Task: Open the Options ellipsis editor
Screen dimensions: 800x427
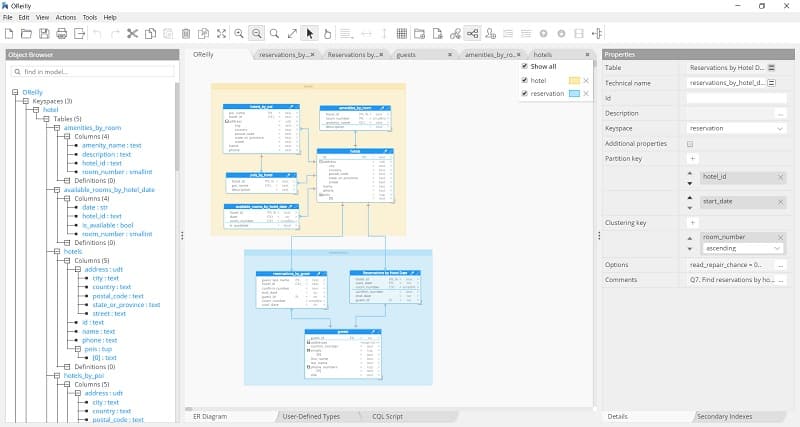Action: point(780,265)
